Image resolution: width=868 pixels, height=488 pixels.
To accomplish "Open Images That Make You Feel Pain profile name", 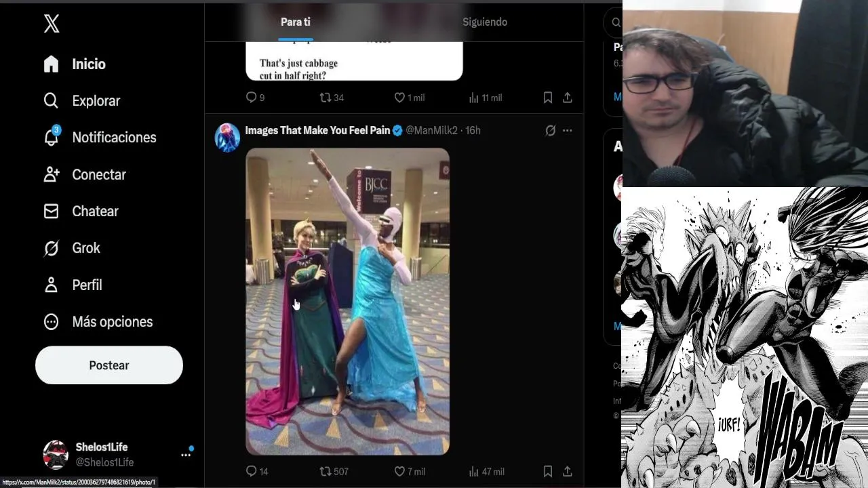I will coord(317,130).
